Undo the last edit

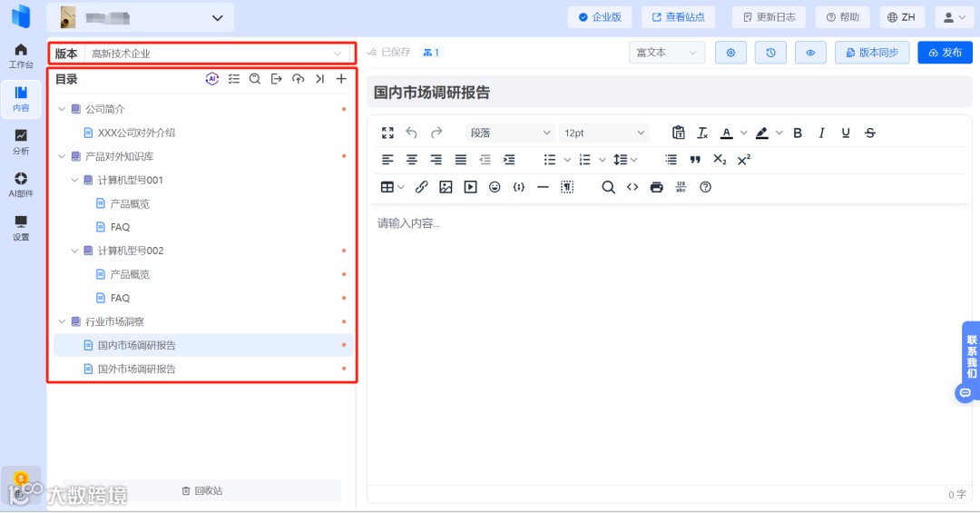coord(411,133)
